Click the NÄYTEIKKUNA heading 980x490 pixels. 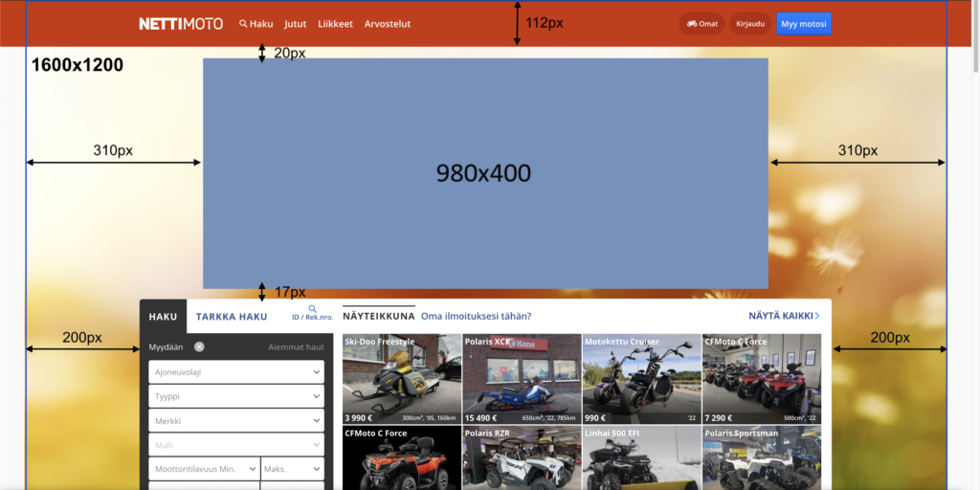pyautogui.click(x=379, y=316)
